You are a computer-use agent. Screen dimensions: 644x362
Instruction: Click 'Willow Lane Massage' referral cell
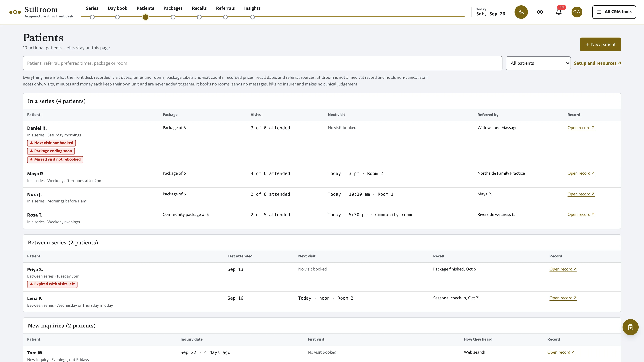tap(497, 128)
